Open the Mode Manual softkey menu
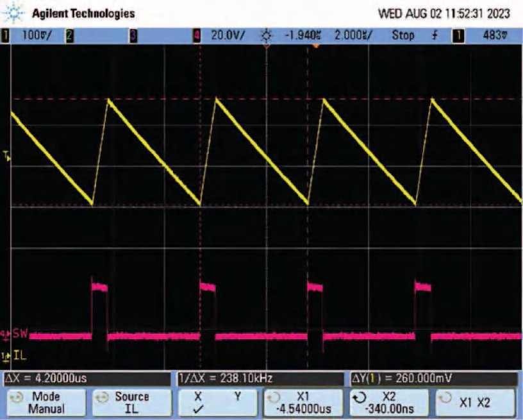 pos(46,402)
